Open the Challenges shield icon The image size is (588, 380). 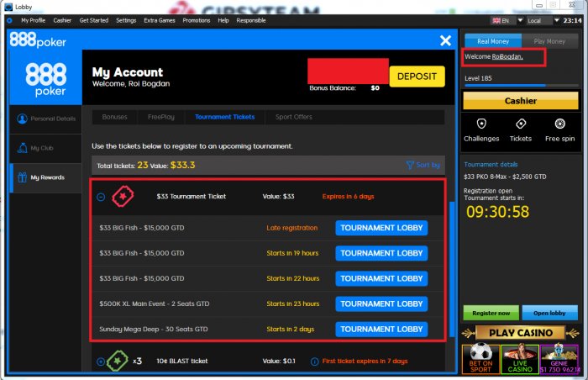coord(481,124)
